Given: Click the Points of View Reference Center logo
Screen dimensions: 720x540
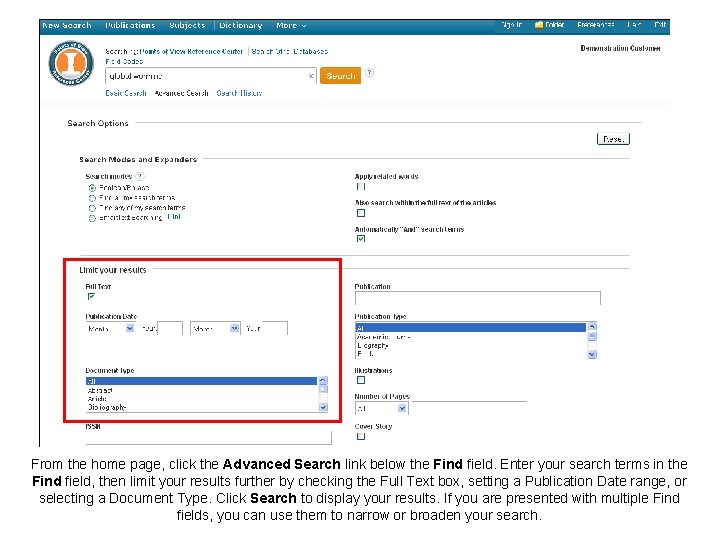Looking at the screenshot, I should click(71, 62).
